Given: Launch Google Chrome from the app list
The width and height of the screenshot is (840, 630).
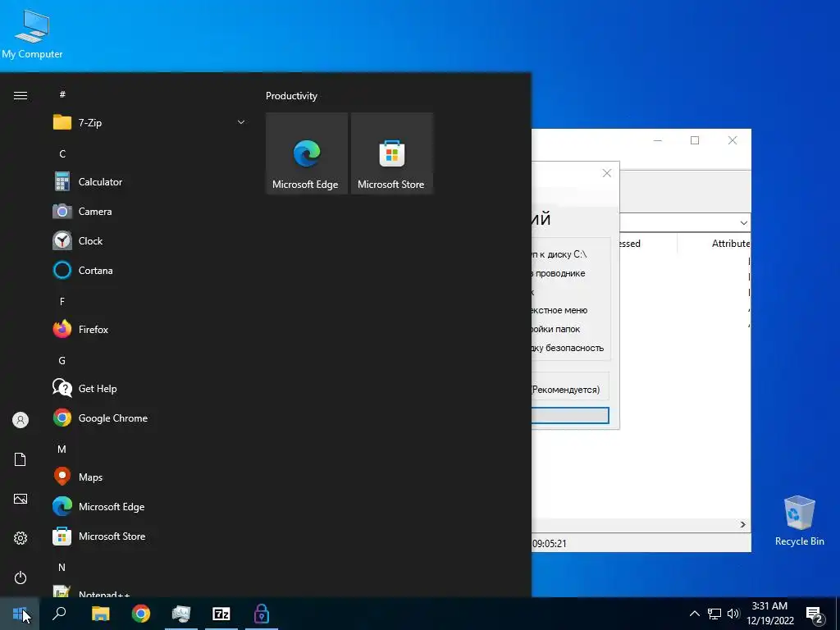Looking at the screenshot, I should [150, 418].
